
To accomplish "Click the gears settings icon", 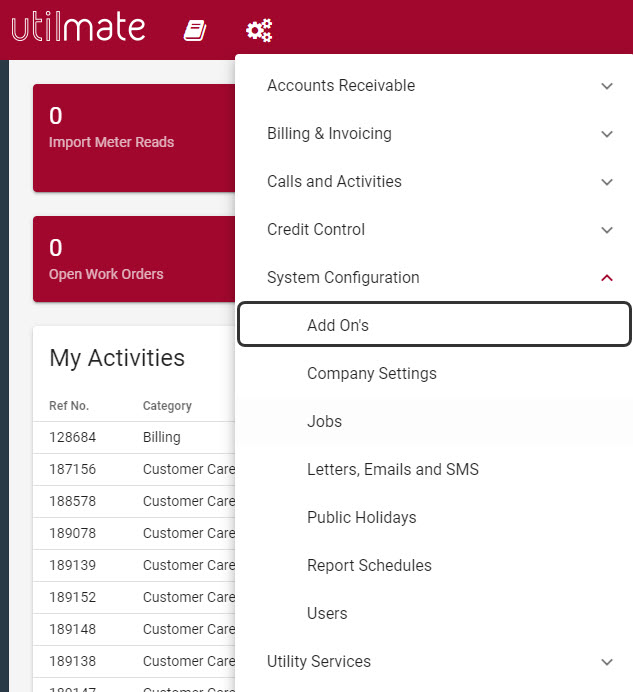I will pyautogui.click(x=259, y=31).
